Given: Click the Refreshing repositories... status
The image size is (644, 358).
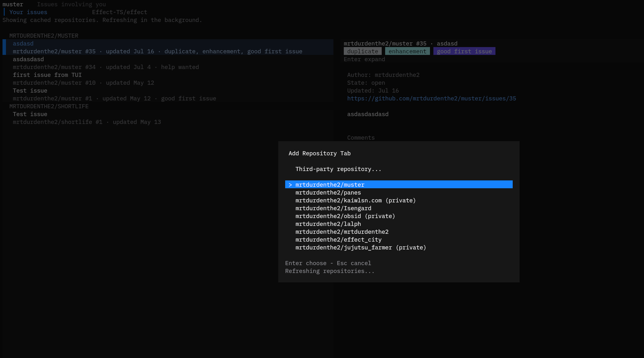Looking at the screenshot, I should click(330, 271).
